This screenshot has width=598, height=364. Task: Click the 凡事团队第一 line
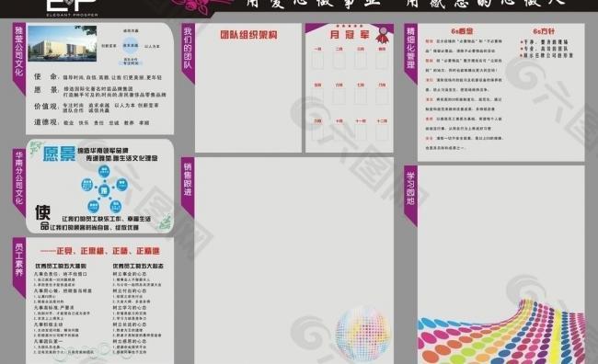coord(49,341)
